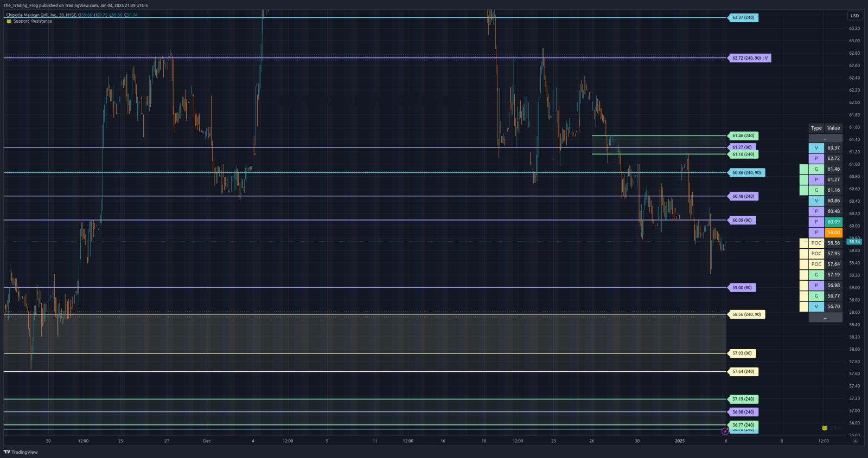Select the 57.19 (240) level label
Screen dimensions: 868x458
coord(743,399)
